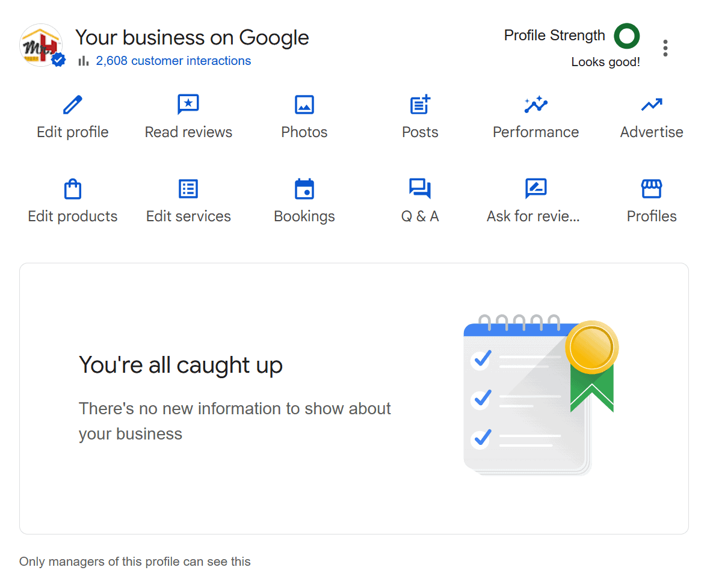Image resolution: width=710 pixels, height=588 pixels.
Task: Select the Edit services list icon
Action: [x=188, y=189]
